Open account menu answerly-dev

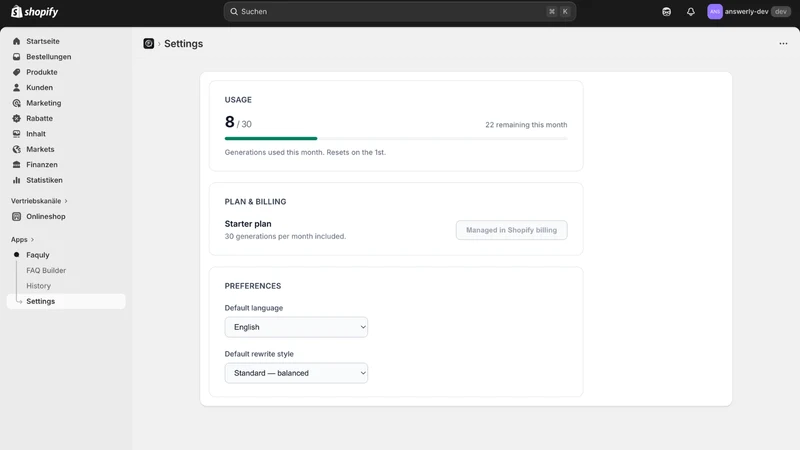coord(749,11)
